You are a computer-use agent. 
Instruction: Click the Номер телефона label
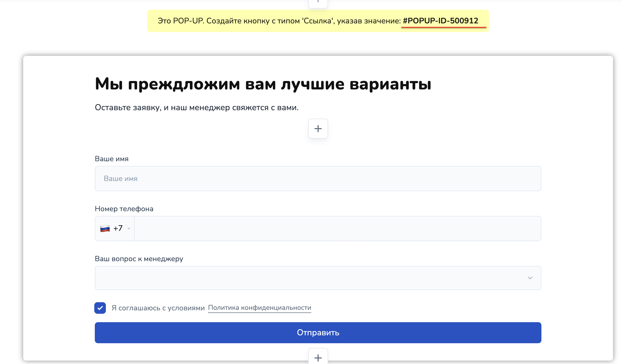coord(124,209)
